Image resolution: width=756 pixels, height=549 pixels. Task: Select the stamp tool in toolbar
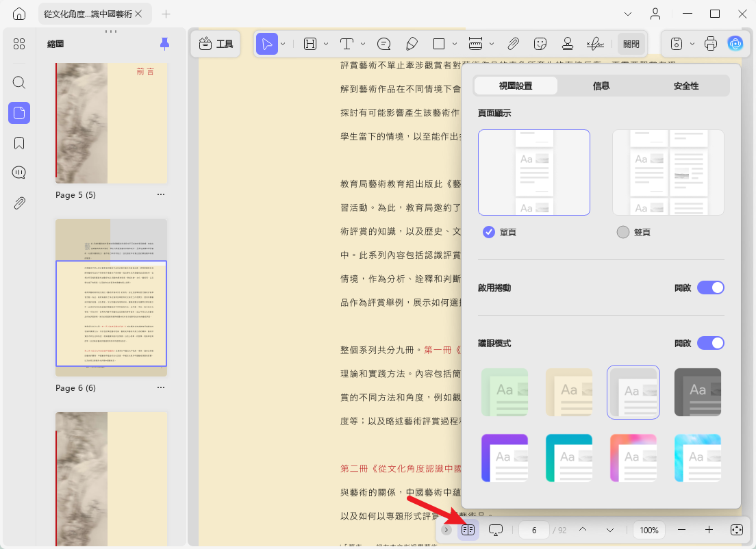pyautogui.click(x=568, y=44)
